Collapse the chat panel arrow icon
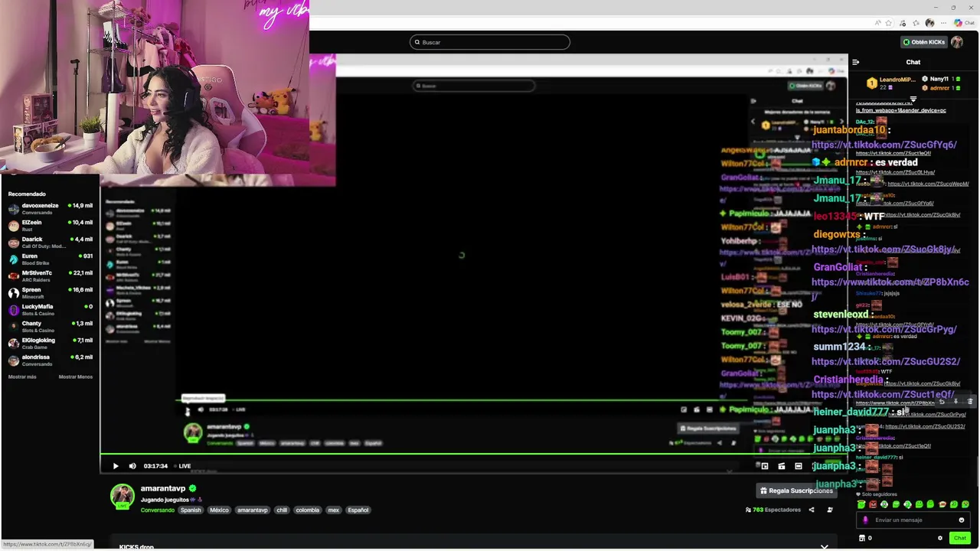This screenshot has width=980, height=551. (856, 62)
